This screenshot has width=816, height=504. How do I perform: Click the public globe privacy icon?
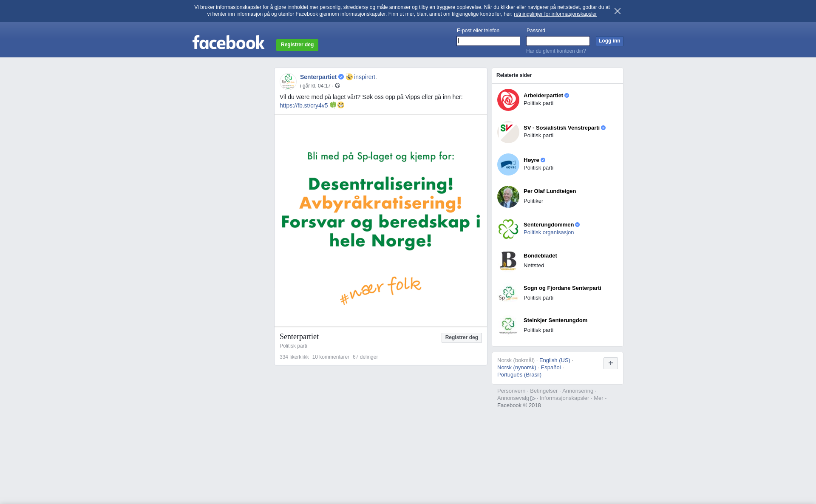[x=337, y=86]
